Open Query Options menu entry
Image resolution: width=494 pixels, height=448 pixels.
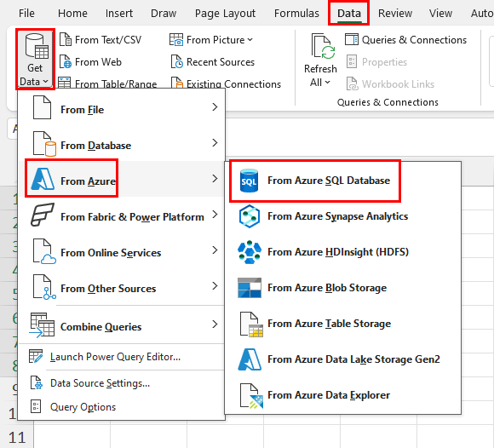coord(122,407)
